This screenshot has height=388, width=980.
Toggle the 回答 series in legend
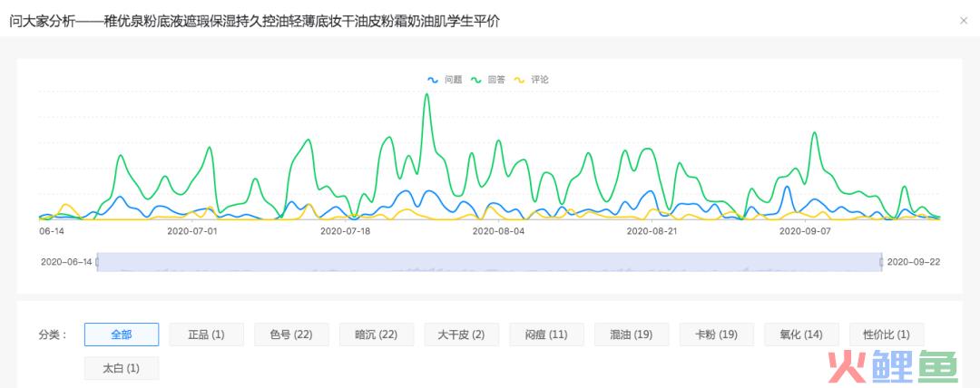[487, 80]
